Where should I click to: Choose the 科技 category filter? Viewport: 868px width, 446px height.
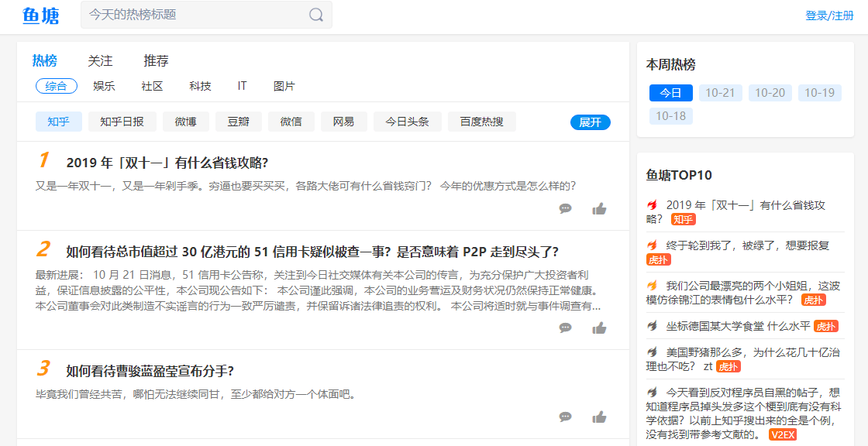tap(200, 86)
